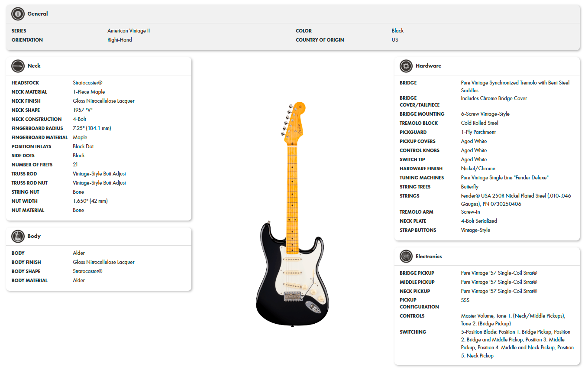Select the Gloss Nitrocellulose Lacquer neck finish value
The image size is (588, 380).
coord(103,101)
